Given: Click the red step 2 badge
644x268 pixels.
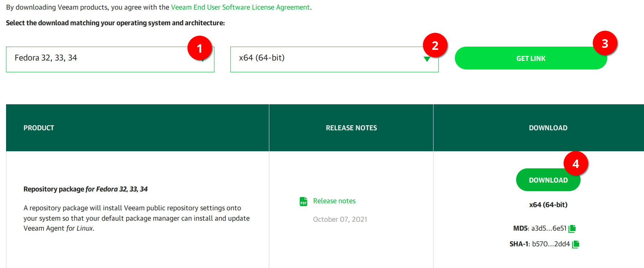Looking at the screenshot, I should 435,46.
